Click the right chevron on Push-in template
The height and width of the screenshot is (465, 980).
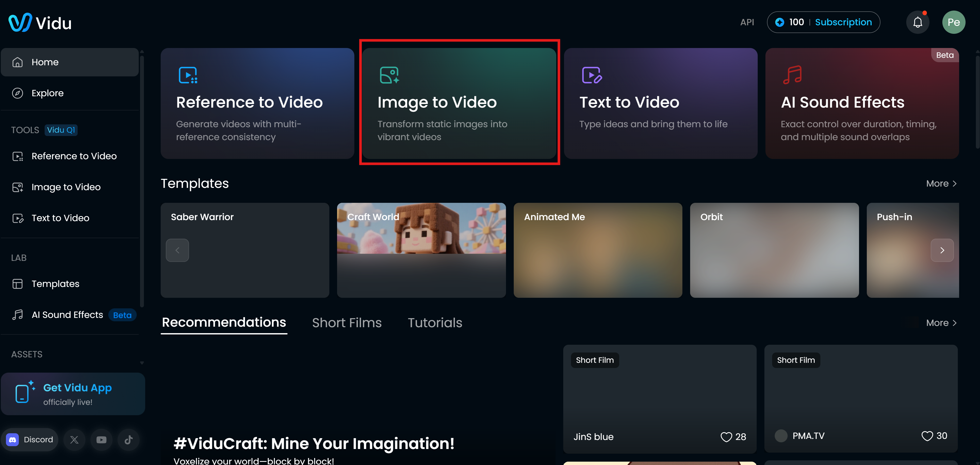[942, 250]
